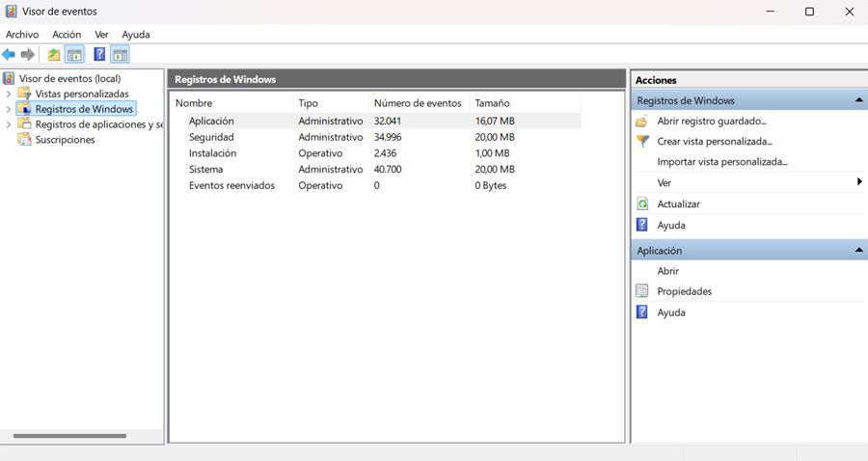This screenshot has height=461, width=868.
Task: Sort by the Tipo column header
Action: click(331, 103)
